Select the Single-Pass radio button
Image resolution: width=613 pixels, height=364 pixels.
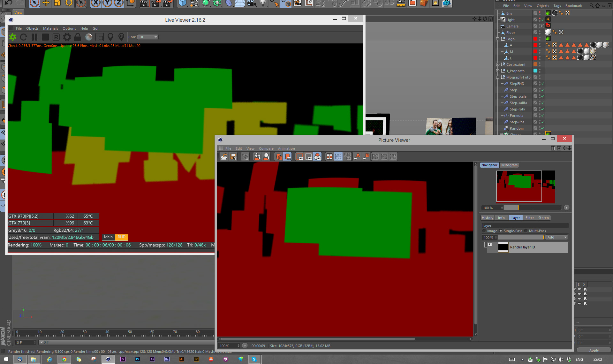pyautogui.click(x=501, y=231)
